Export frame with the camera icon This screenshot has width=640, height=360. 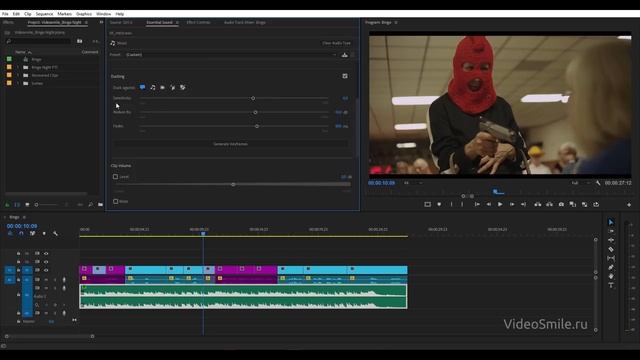tap(561, 204)
